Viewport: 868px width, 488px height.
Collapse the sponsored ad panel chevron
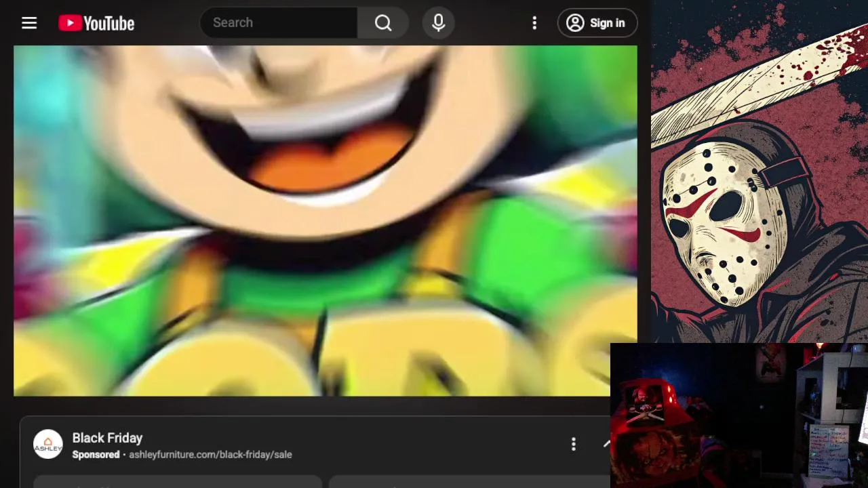(606, 444)
